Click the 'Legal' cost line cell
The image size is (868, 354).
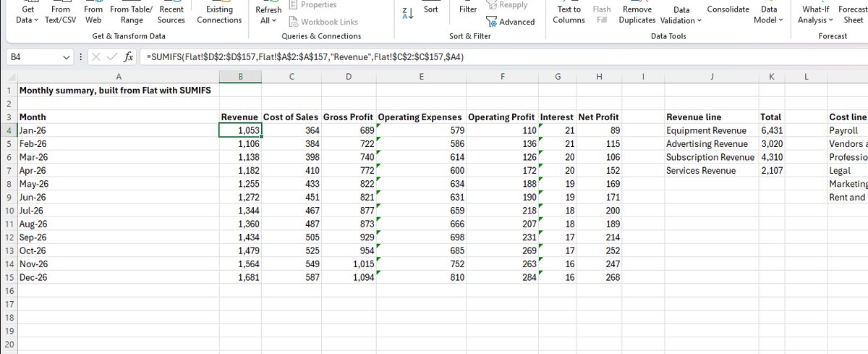pos(847,171)
